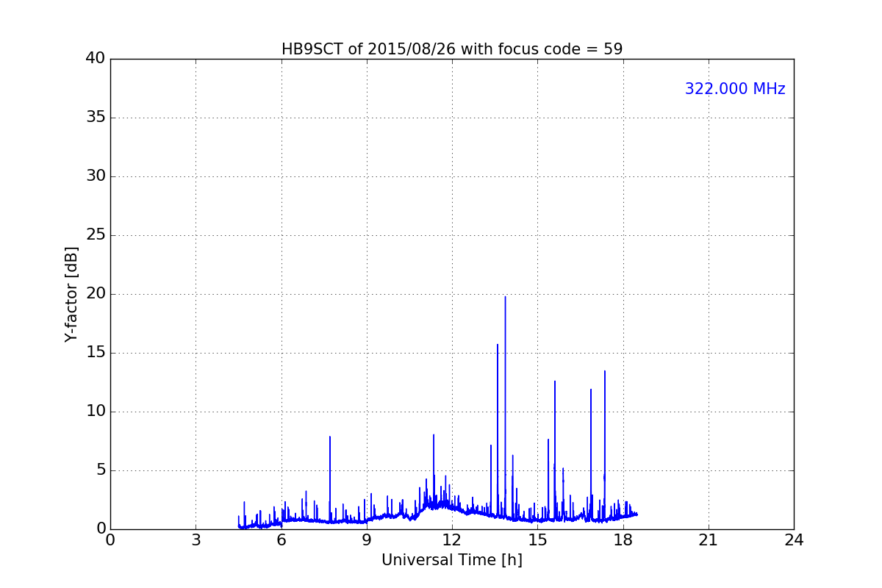Screen dimensions: 882x588
Task: Click the 12.5 dB spike near 15.6 h
Action: coord(555,381)
